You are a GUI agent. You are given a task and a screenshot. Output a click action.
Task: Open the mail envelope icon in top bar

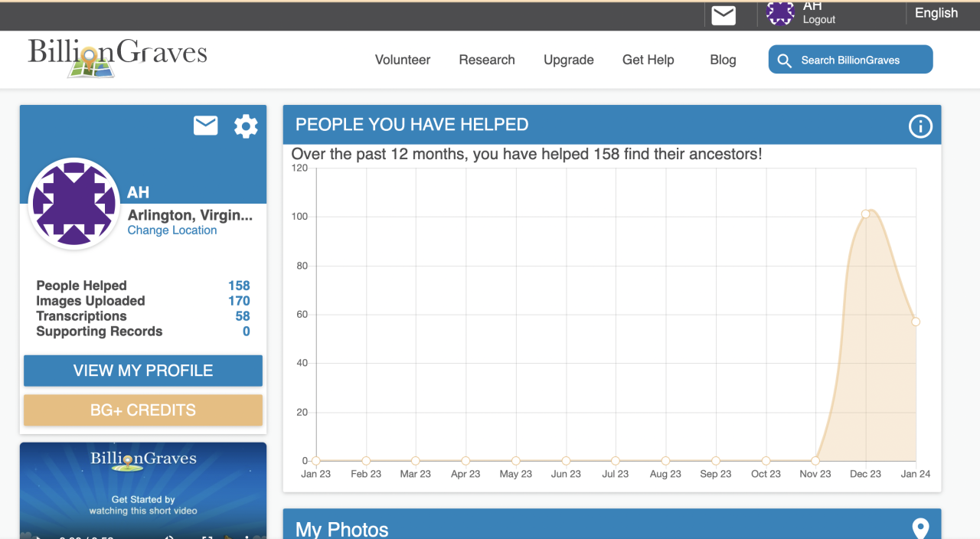[x=724, y=15]
